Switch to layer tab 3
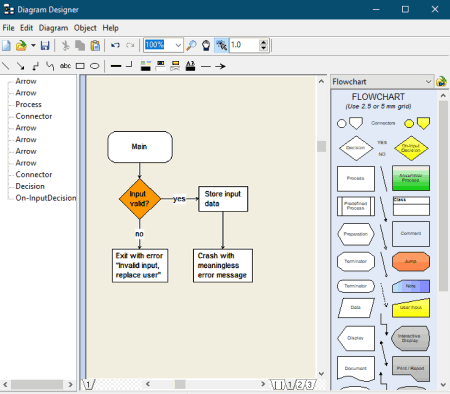 [310, 385]
